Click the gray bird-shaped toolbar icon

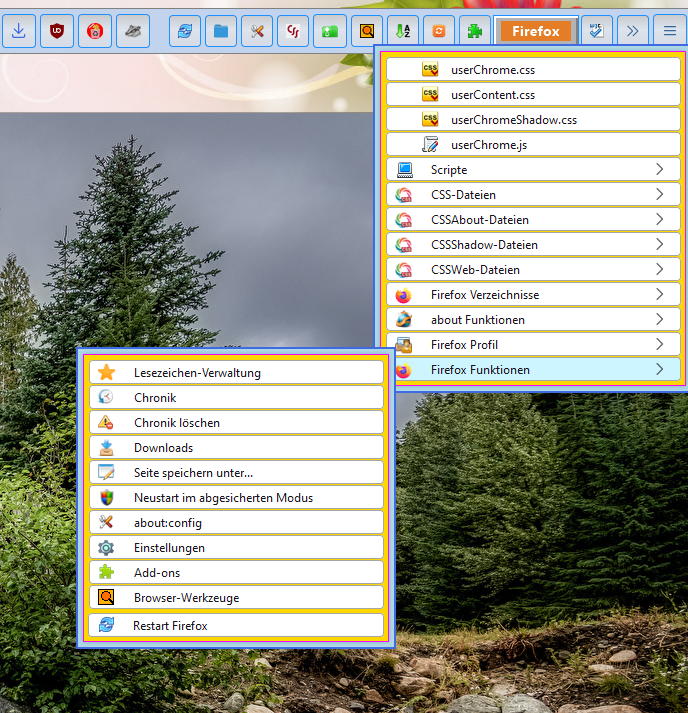pos(133,31)
